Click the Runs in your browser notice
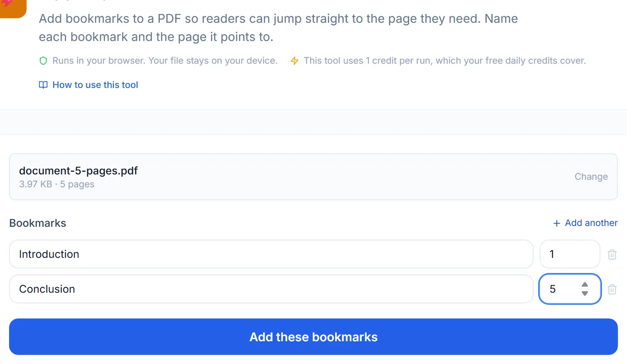Screen dimensions: 627x364 (x=165, y=61)
